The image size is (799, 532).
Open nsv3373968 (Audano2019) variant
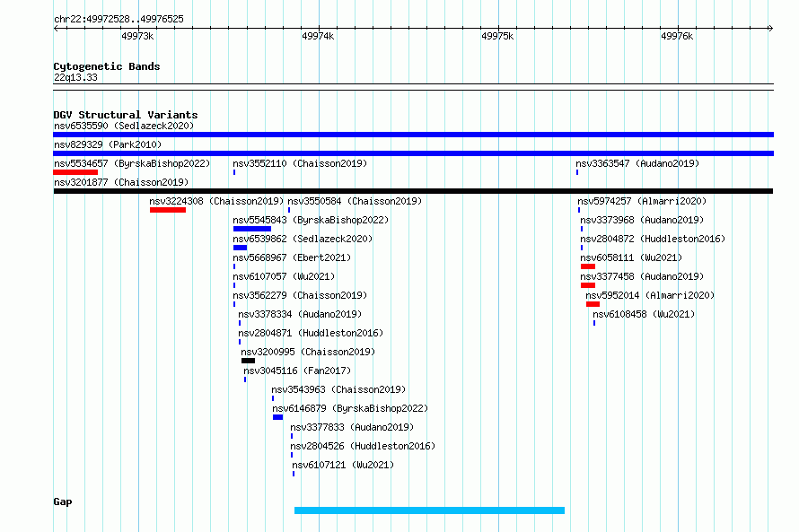click(x=642, y=220)
